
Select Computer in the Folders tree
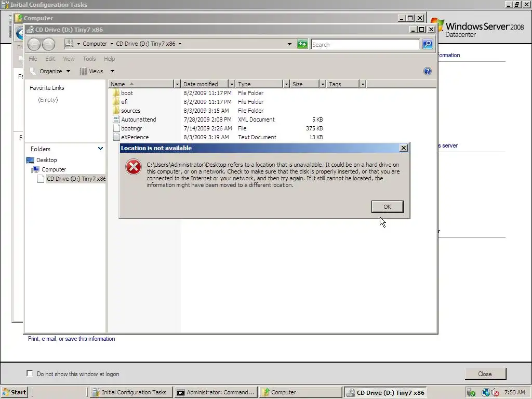54,169
